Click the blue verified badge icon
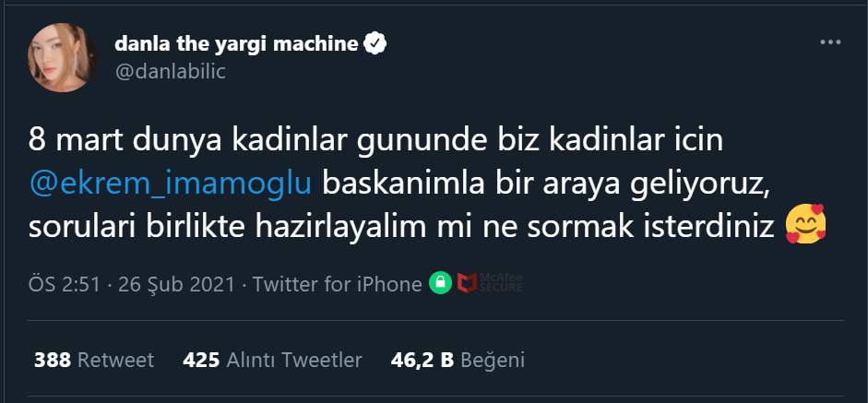 [x=374, y=42]
